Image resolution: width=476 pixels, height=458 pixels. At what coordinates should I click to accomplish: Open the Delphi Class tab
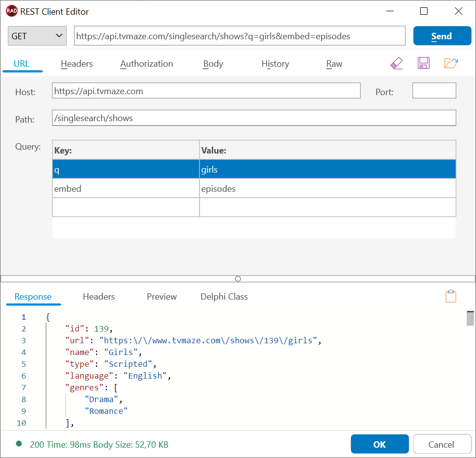224,297
